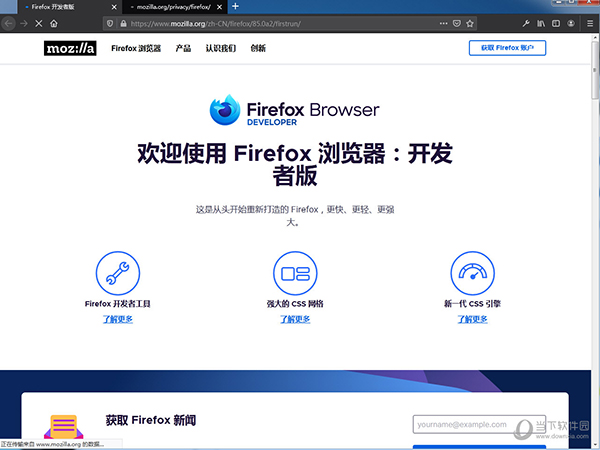
Task: Open the 产品 navigation menu
Action: click(183, 48)
